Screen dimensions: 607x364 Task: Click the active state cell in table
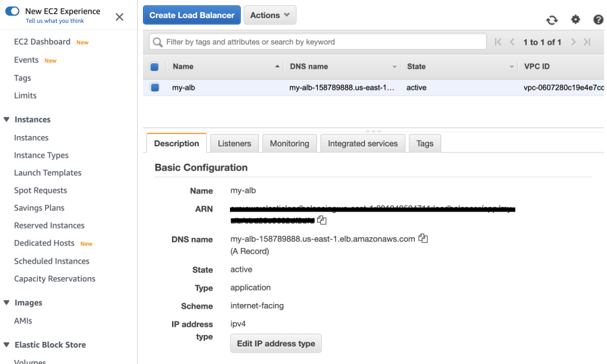(416, 88)
